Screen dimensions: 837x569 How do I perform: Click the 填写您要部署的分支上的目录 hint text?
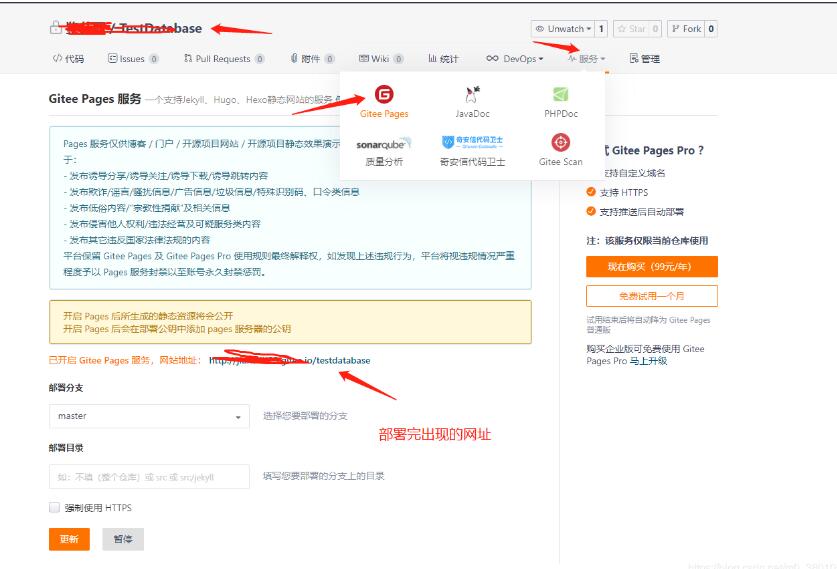point(323,476)
